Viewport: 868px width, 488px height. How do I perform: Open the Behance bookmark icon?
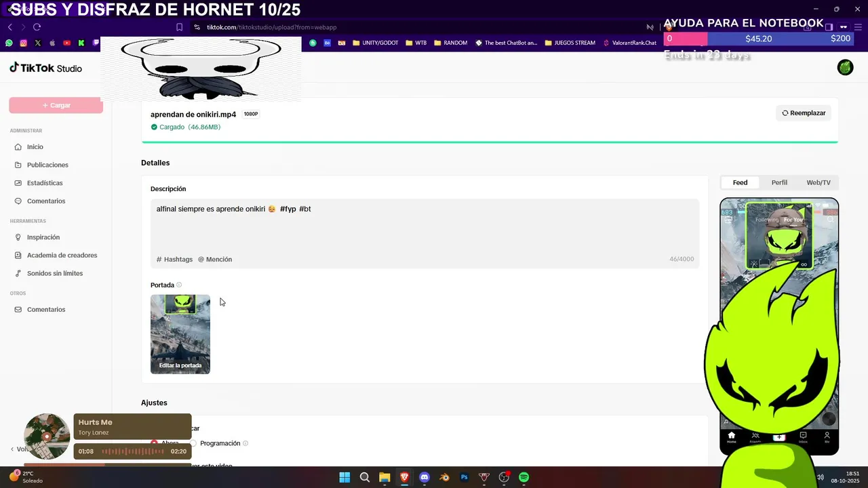[x=327, y=43]
